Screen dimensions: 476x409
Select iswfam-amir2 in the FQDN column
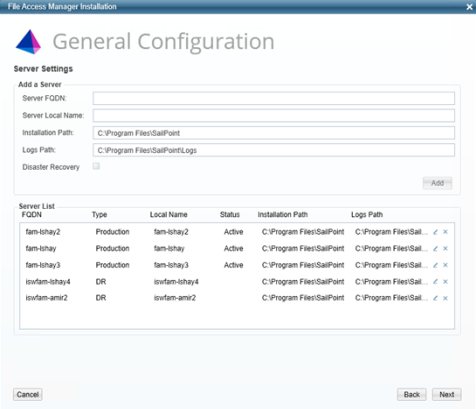(47, 298)
